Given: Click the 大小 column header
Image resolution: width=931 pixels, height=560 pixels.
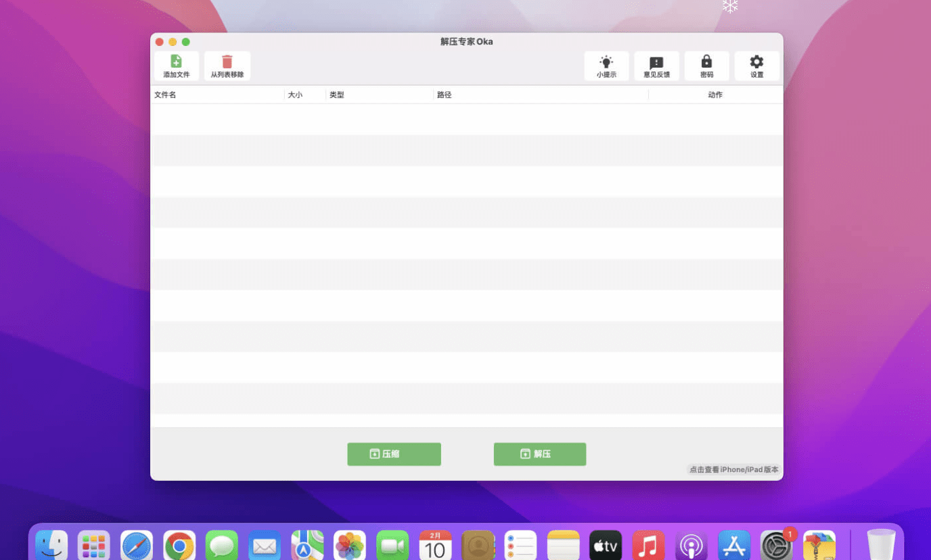Looking at the screenshot, I should pyautogui.click(x=295, y=95).
